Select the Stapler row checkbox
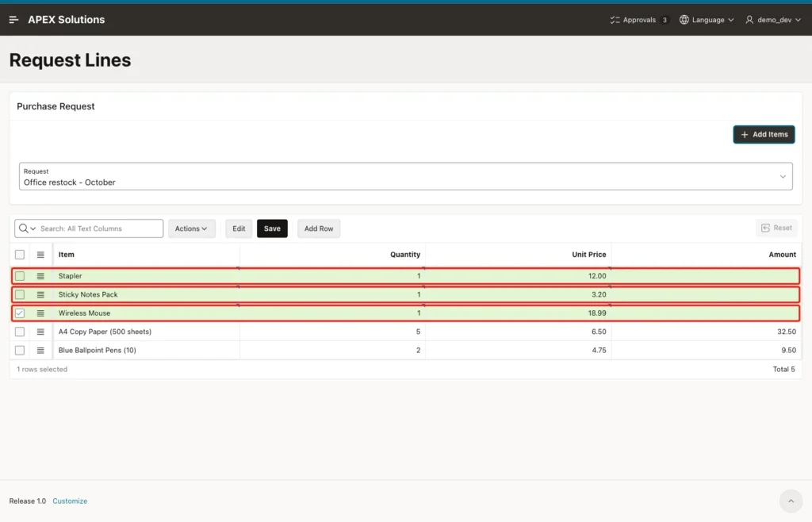Screen dimensions: 812x522 click(x=20, y=276)
